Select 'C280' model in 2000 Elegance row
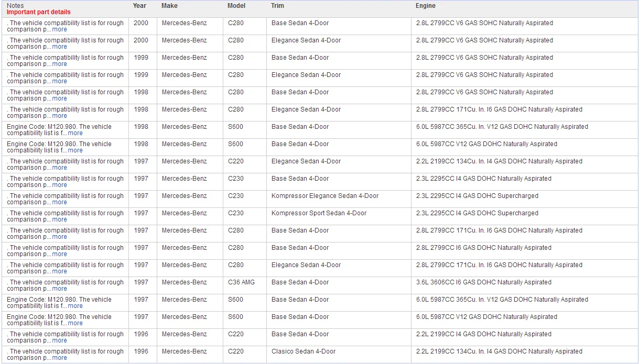This screenshot has width=639, height=364. 236,40
